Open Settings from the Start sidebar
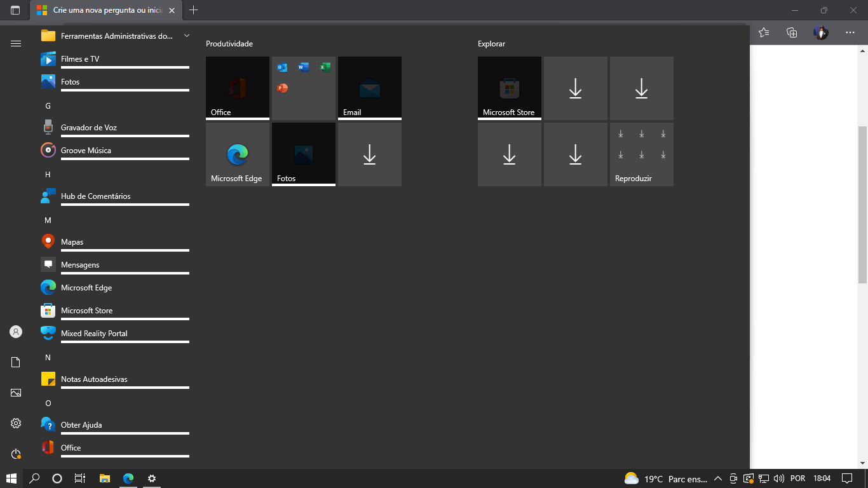This screenshot has width=868, height=488. pos(16,423)
